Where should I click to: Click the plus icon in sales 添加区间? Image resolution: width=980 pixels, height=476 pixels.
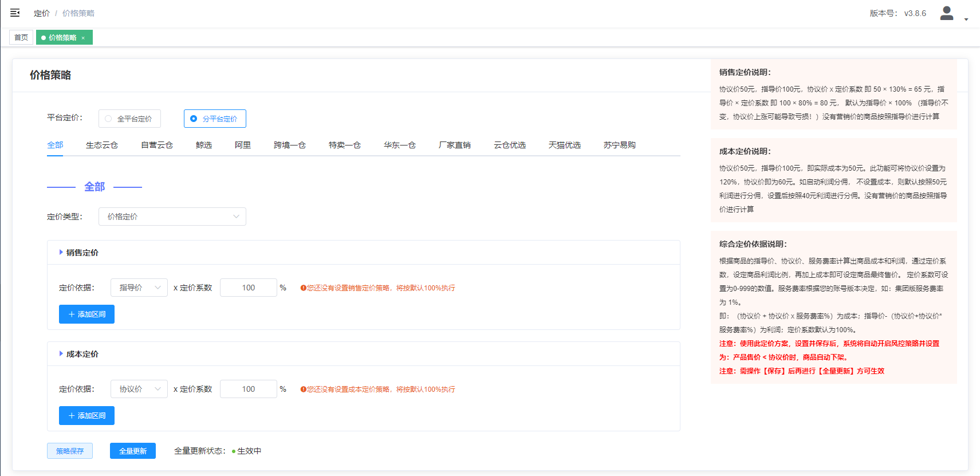[x=72, y=314]
